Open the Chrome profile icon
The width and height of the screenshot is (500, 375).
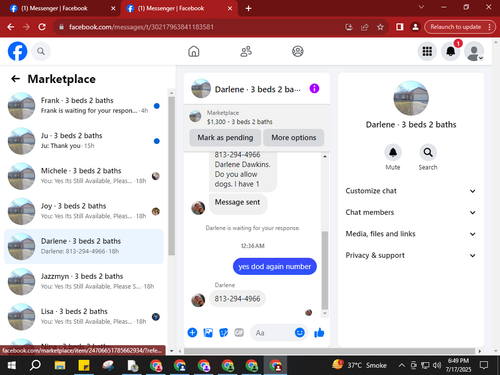pyautogui.click(x=415, y=27)
